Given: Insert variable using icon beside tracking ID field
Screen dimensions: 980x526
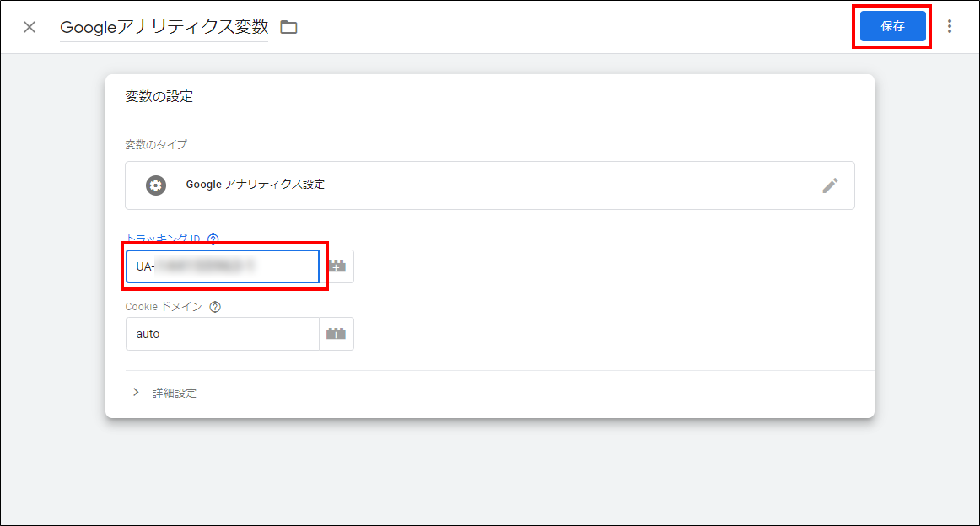Looking at the screenshot, I should (x=337, y=266).
